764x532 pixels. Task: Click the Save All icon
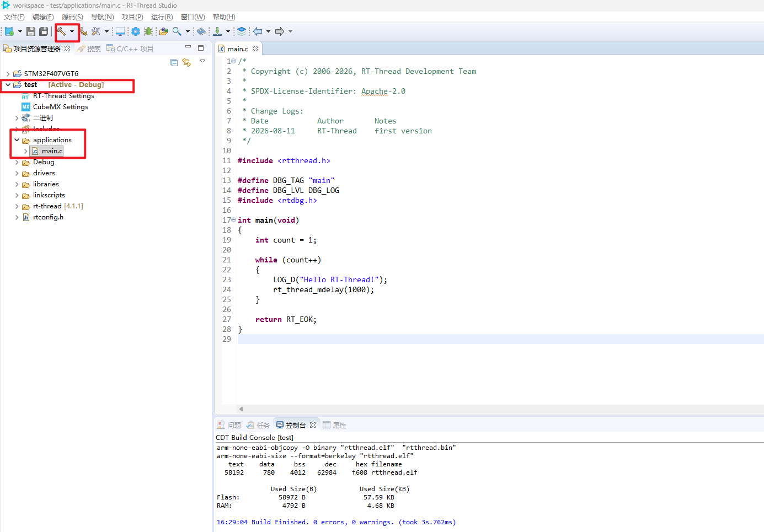[44, 31]
